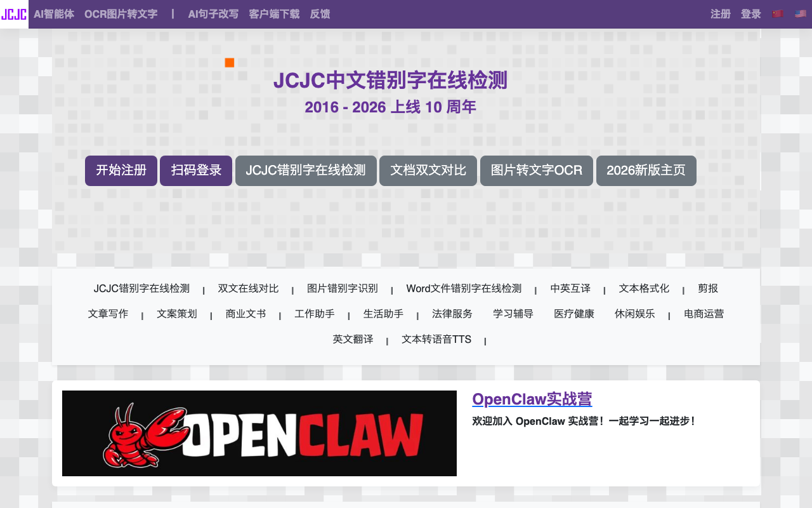812x508 pixels.
Task: Open the 中英互译 link
Action: click(x=570, y=288)
